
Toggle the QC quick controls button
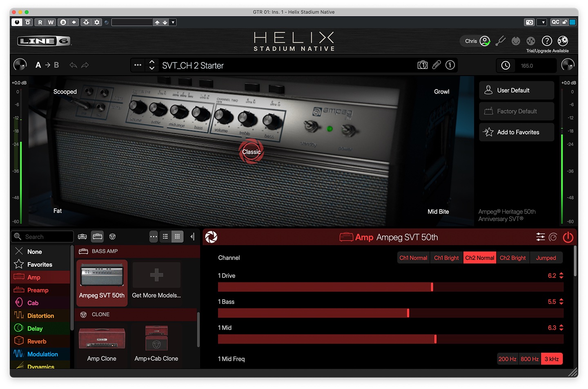pos(555,22)
